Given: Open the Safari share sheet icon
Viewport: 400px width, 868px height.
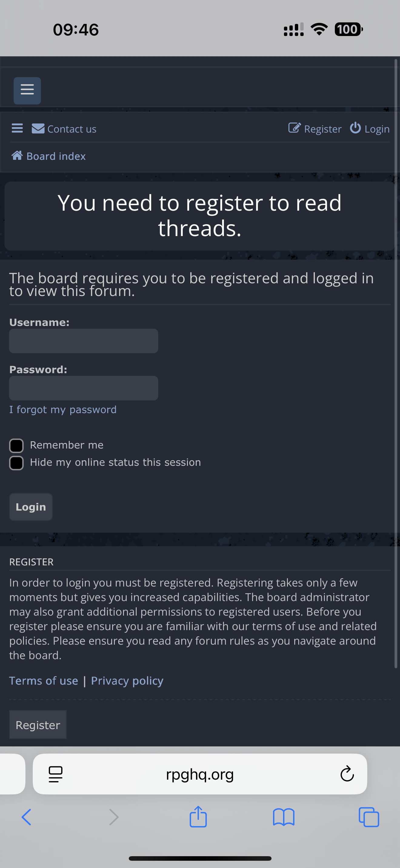Looking at the screenshot, I should [198, 817].
